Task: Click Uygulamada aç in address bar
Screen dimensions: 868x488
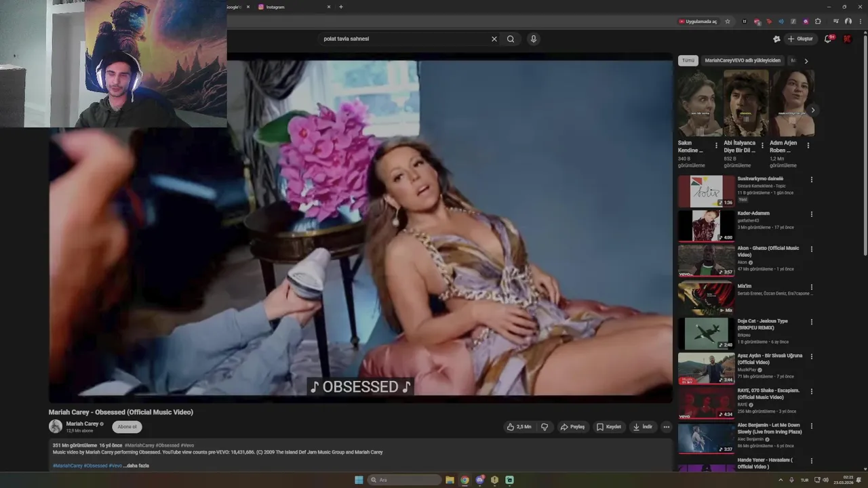Action: click(698, 21)
